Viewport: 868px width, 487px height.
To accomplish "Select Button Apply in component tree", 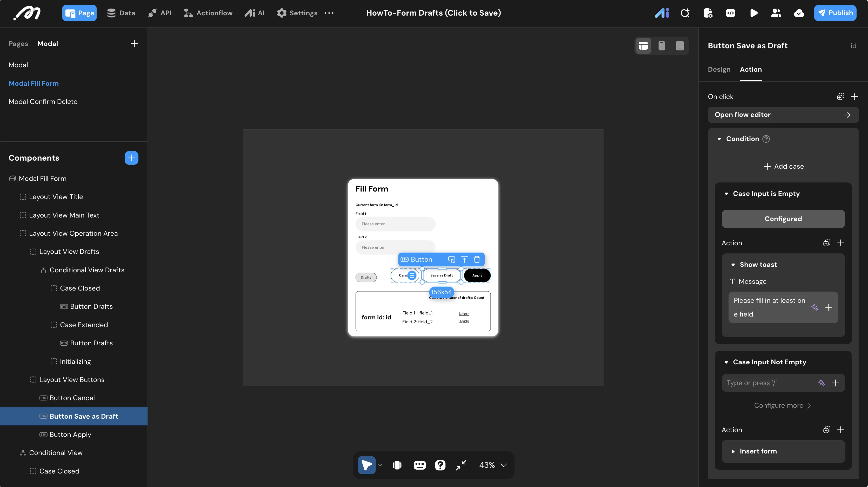I will [x=70, y=435].
